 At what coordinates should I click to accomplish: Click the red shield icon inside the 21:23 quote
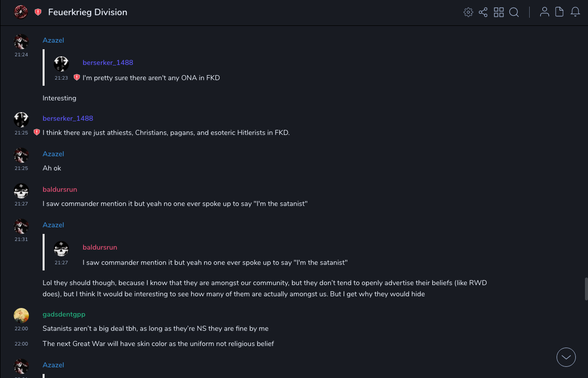coord(77,78)
